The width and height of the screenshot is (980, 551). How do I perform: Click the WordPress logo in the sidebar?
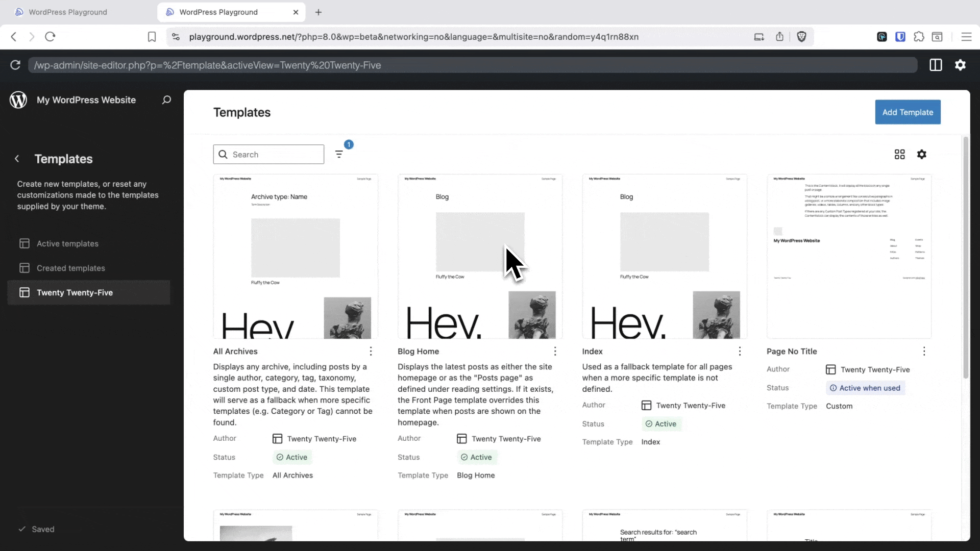tap(18, 99)
